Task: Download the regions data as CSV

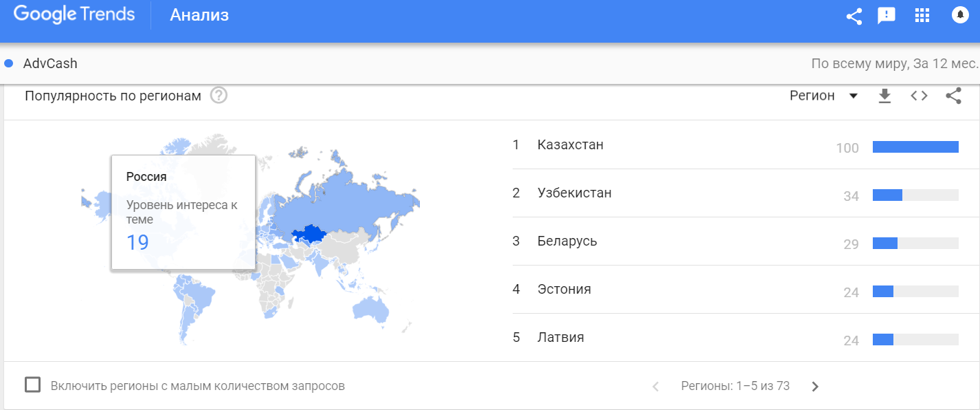Action: 884,96
